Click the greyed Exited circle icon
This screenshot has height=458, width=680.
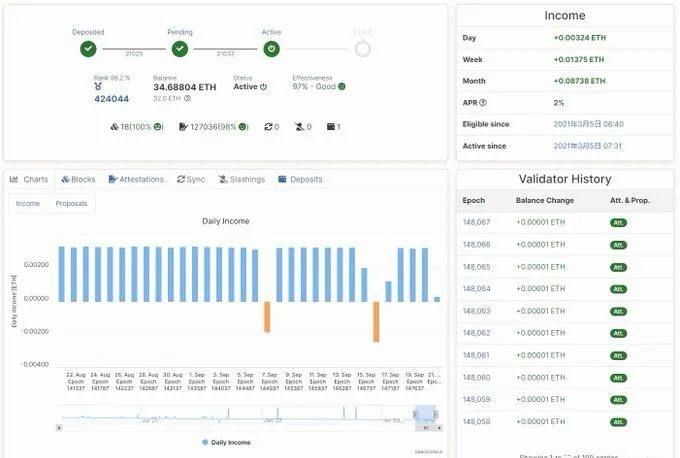363,49
